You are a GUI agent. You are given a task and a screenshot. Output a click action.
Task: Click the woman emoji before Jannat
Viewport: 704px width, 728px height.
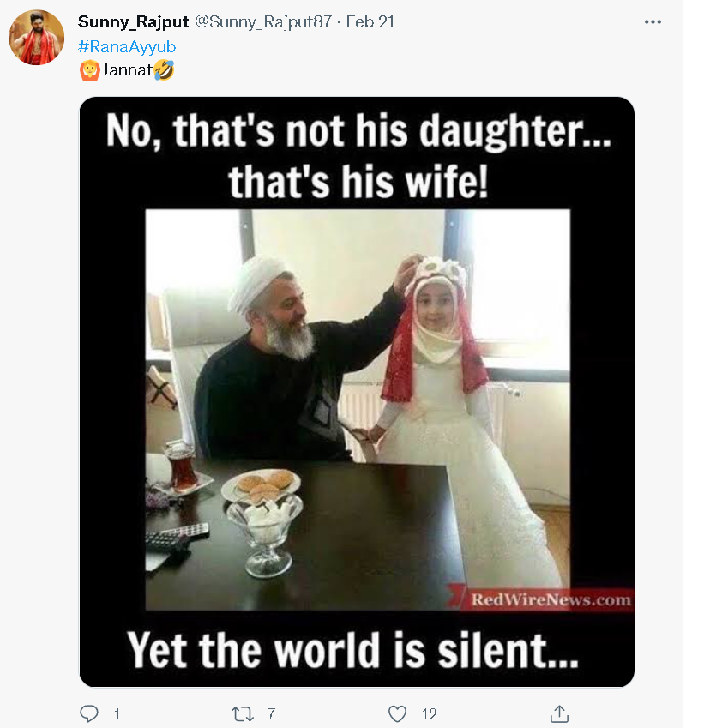[89, 70]
